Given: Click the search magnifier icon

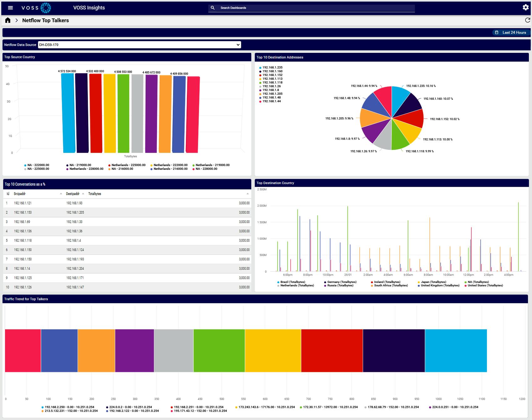Looking at the screenshot, I should 213,8.
